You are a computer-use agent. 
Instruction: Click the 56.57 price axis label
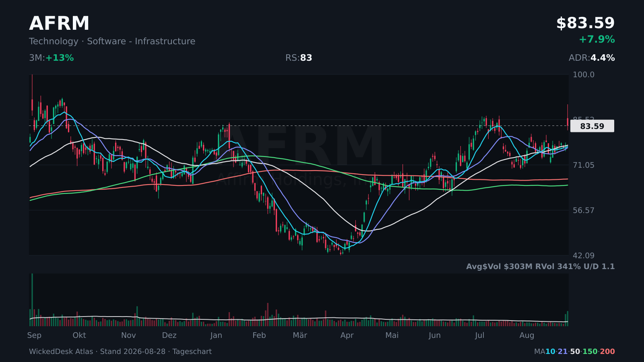click(x=584, y=210)
